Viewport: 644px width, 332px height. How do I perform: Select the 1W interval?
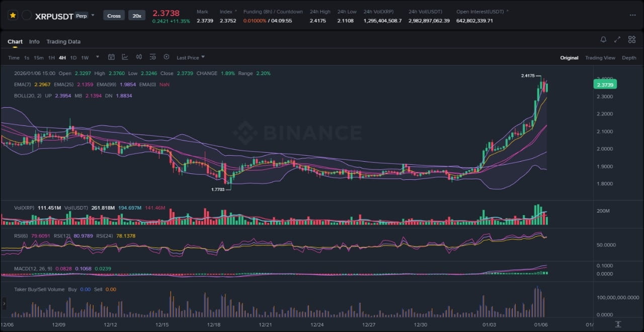(85, 58)
